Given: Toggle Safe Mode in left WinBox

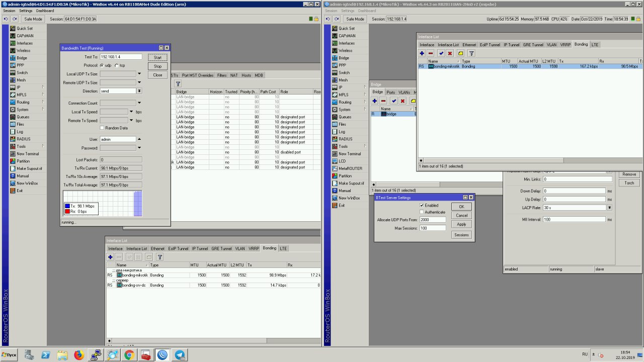Looking at the screenshot, I should [x=33, y=19].
